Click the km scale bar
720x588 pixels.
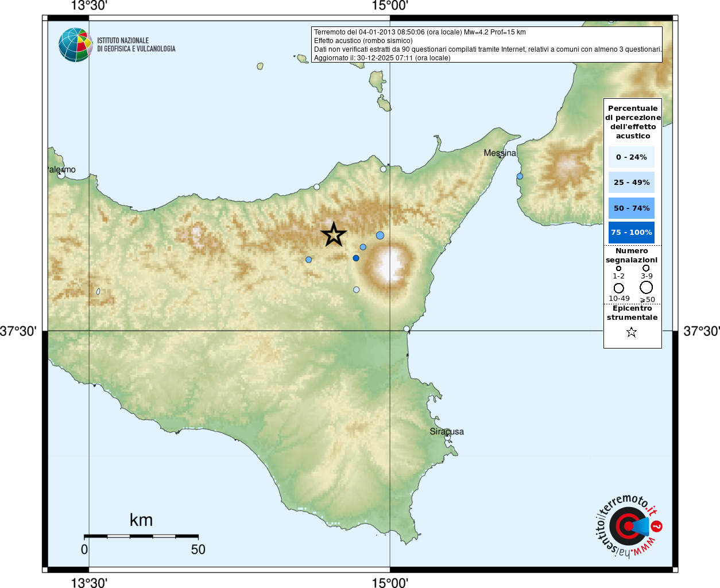tap(141, 536)
